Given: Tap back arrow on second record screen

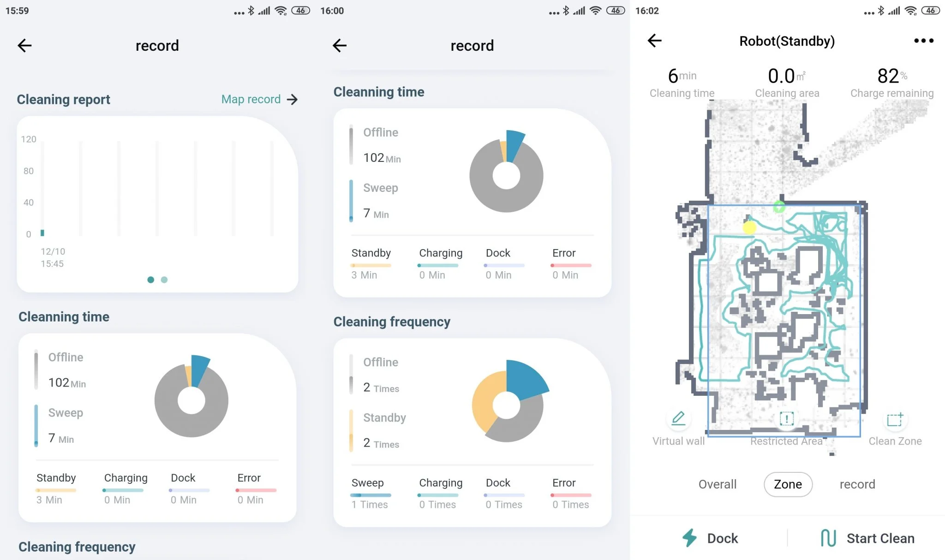Looking at the screenshot, I should point(340,45).
